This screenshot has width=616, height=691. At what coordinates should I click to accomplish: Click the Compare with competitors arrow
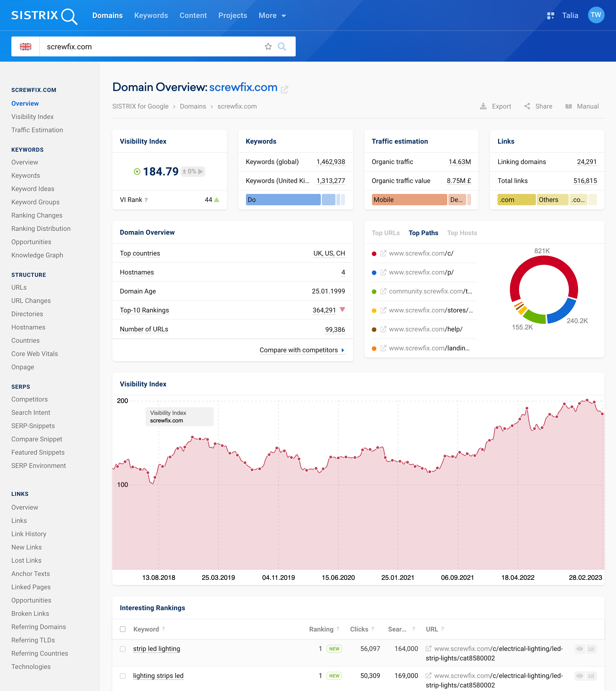(343, 350)
